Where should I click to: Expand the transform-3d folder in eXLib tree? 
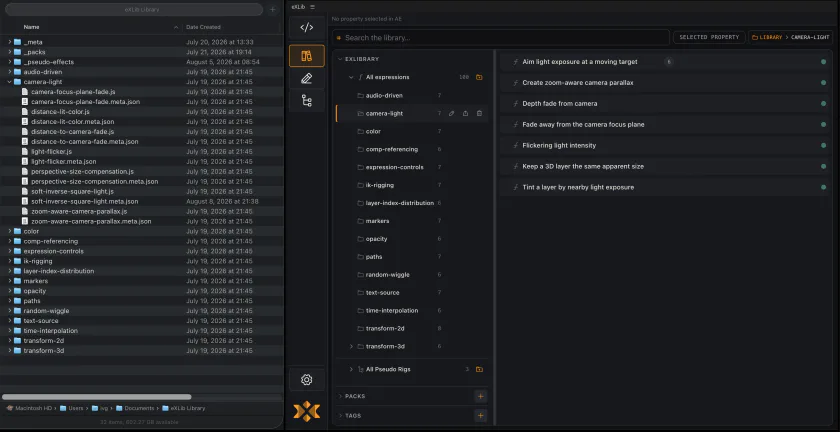pos(351,346)
